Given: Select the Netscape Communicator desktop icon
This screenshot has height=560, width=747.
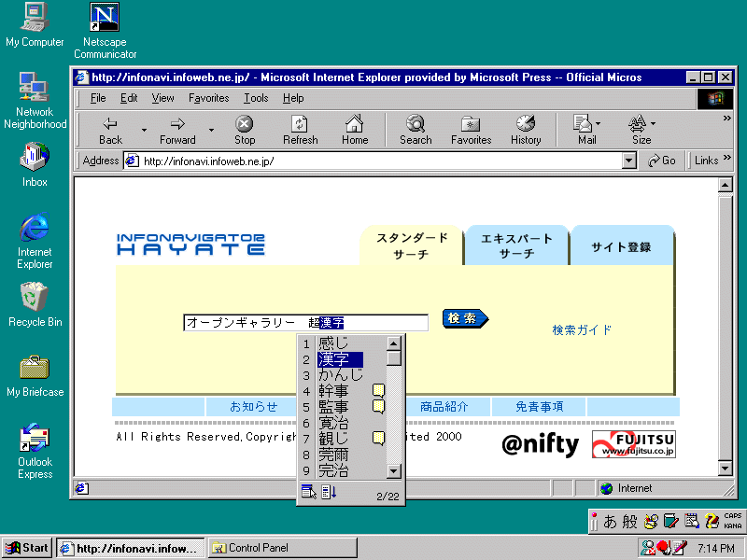Looking at the screenshot, I should point(105,31).
